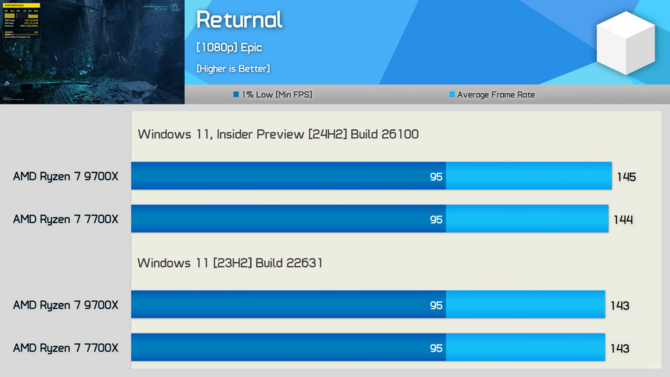Click the 95 value in 9700X 23H2 bar
670x377 pixels.
(436, 306)
